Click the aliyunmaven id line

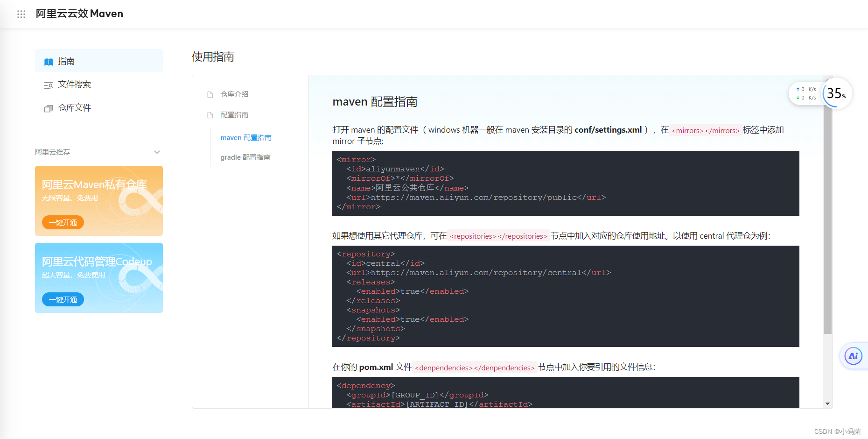point(395,169)
